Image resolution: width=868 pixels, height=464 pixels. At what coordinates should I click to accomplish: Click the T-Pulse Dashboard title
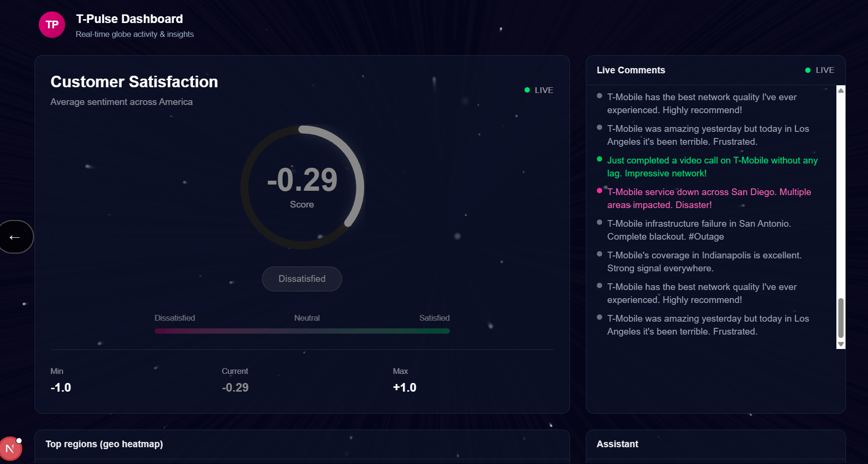(x=129, y=19)
